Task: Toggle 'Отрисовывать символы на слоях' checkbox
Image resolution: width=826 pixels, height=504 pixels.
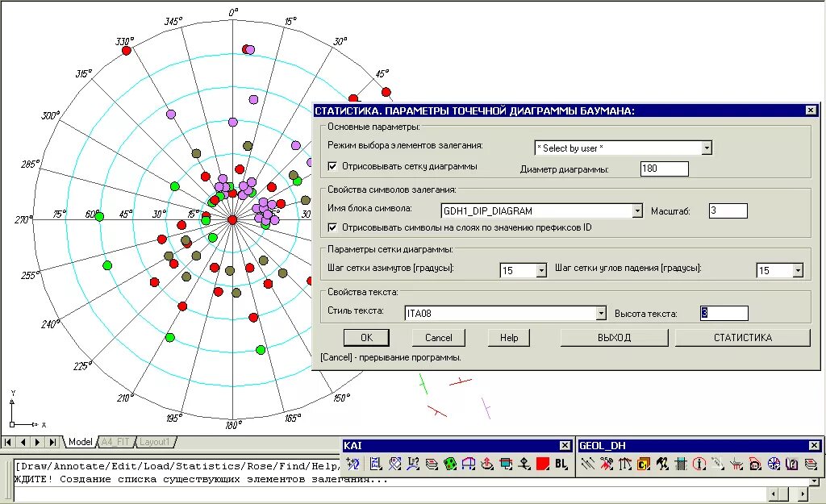Action: 332,227
